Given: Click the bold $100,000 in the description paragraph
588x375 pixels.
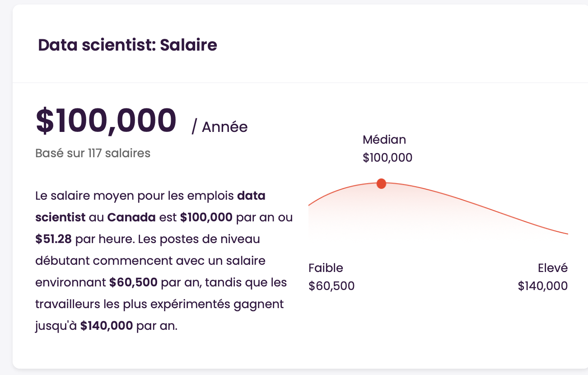Looking at the screenshot, I should point(206,217).
